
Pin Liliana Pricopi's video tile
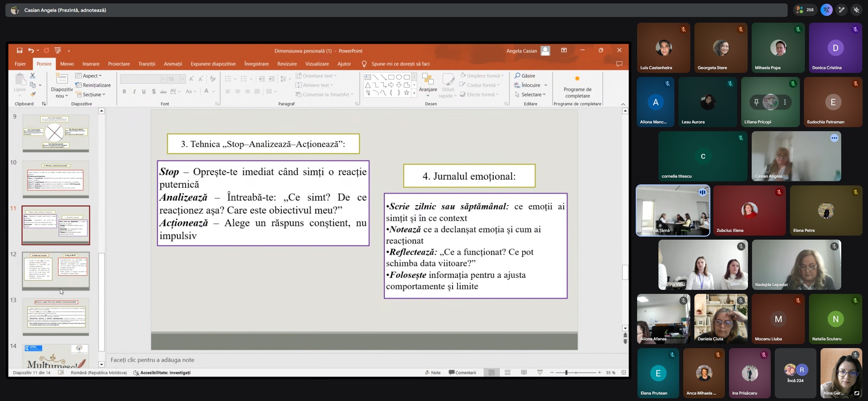pos(756,102)
